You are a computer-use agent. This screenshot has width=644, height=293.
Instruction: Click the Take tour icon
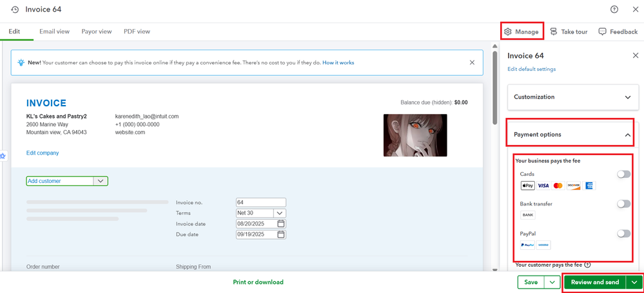point(554,32)
